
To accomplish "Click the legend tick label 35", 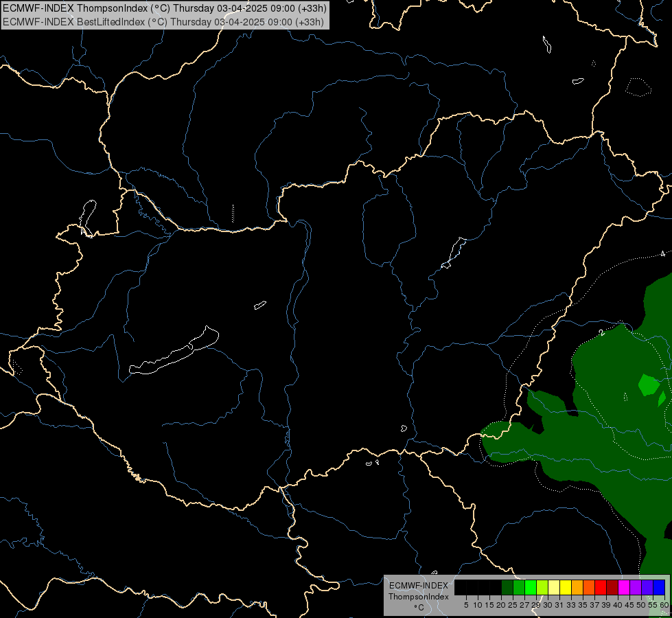I will coord(583,605).
